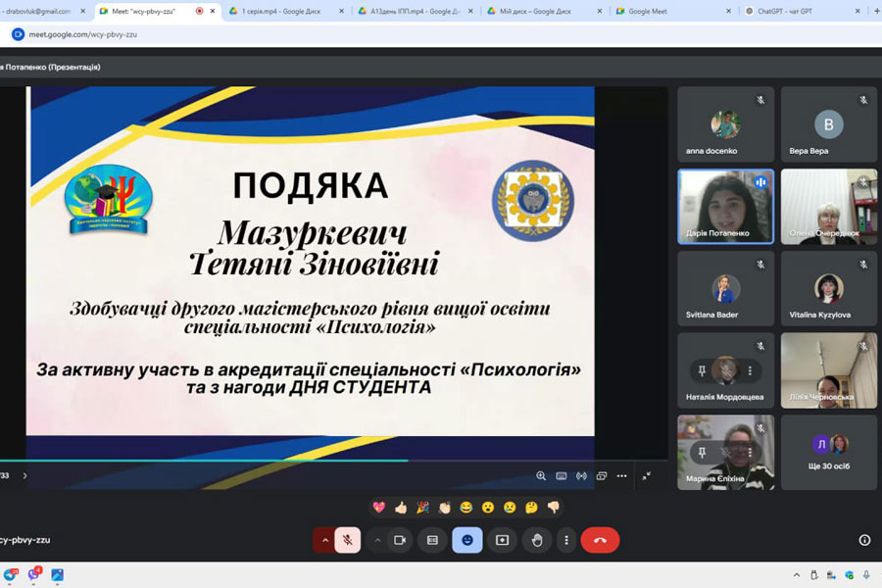Screen dimensions: 882x588
Task: Open Viber icon in the taskbar
Action: coord(34,574)
